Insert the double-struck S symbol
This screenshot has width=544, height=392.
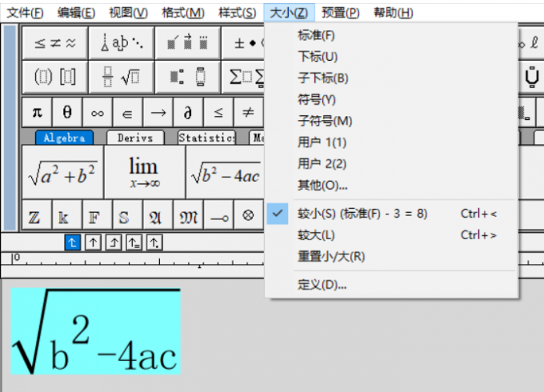pos(128,214)
